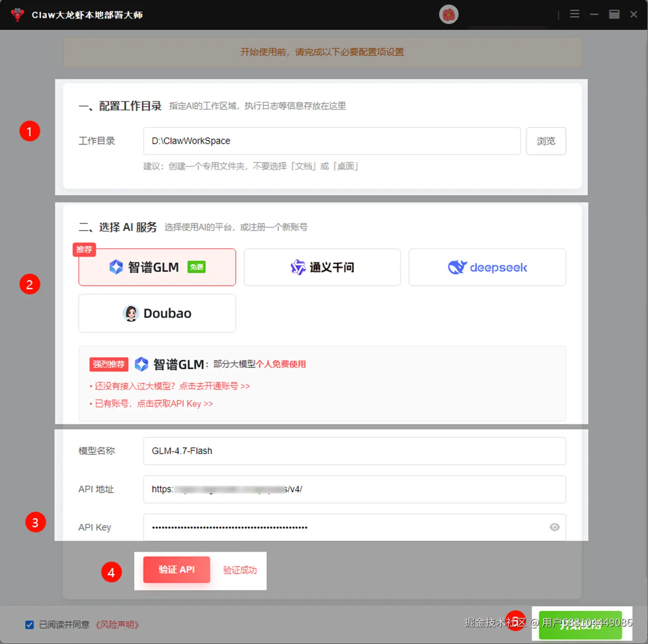Click the 推荐 tag on 智谱GLM card

click(x=84, y=250)
